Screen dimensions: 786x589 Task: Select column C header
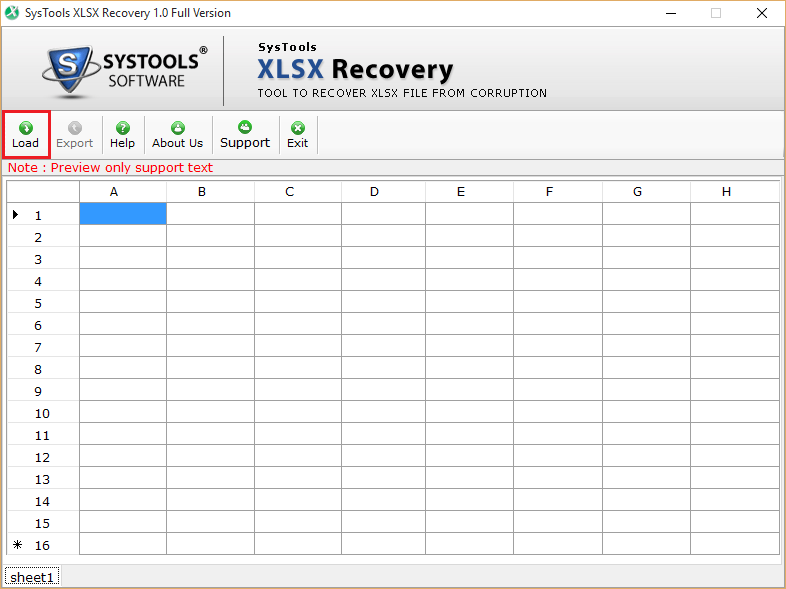pyautogui.click(x=298, y=191)
